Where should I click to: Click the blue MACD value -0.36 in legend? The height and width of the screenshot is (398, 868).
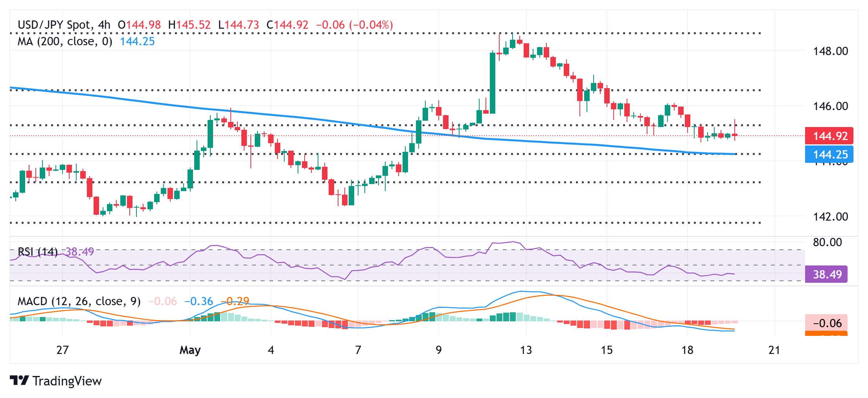[x=199, y=301]
